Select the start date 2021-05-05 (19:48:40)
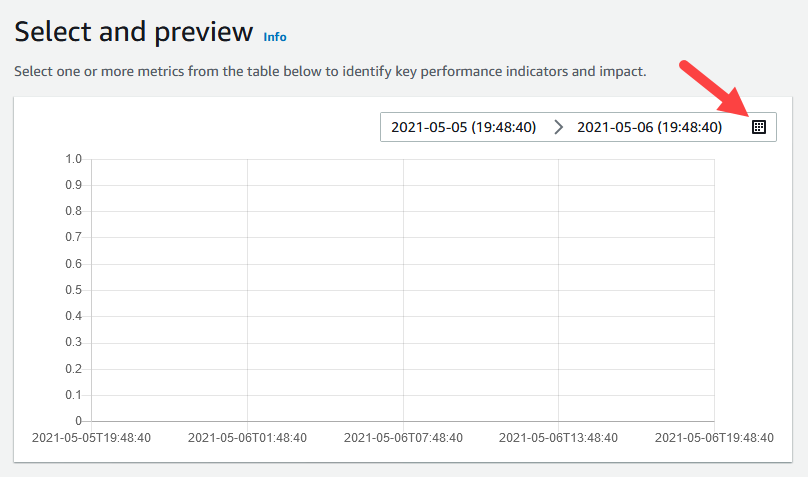The height and width of the screenshot is (477, 808). (463, 127)
